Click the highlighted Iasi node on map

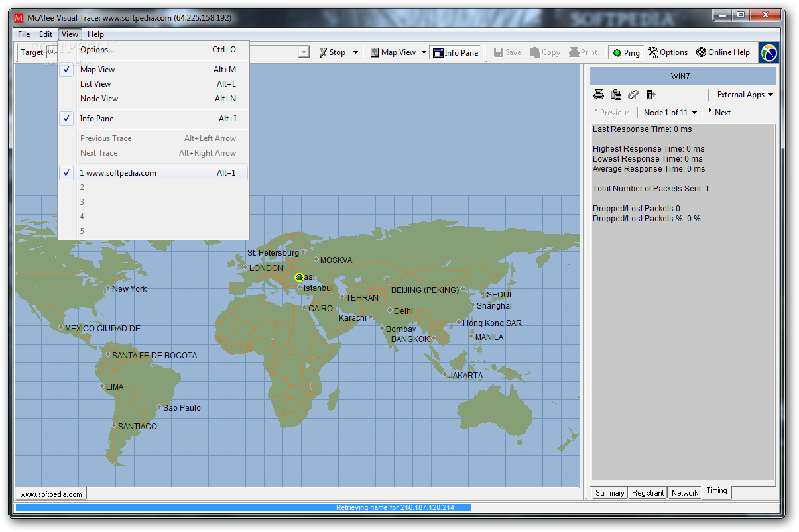click(x=299, y=277)
